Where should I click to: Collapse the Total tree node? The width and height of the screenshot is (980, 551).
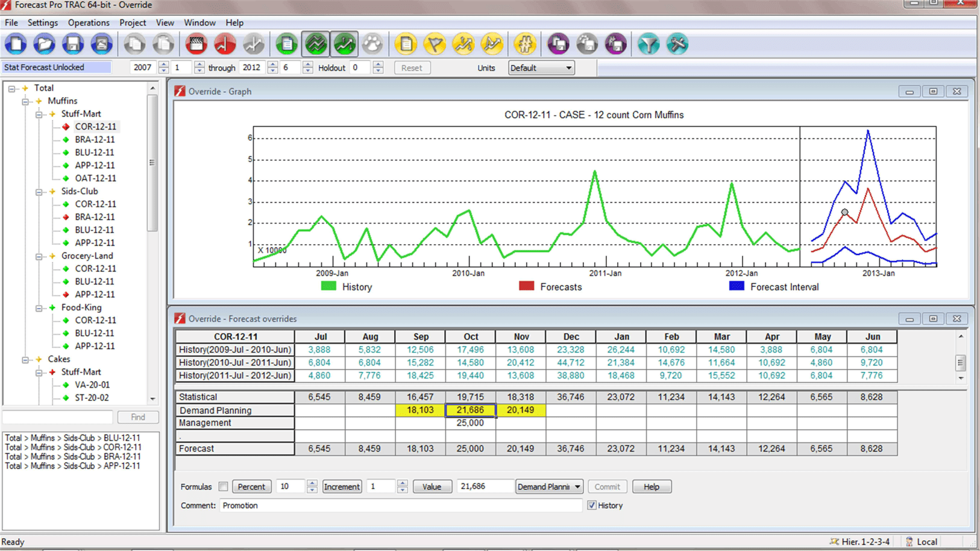(x=11, y=88)
